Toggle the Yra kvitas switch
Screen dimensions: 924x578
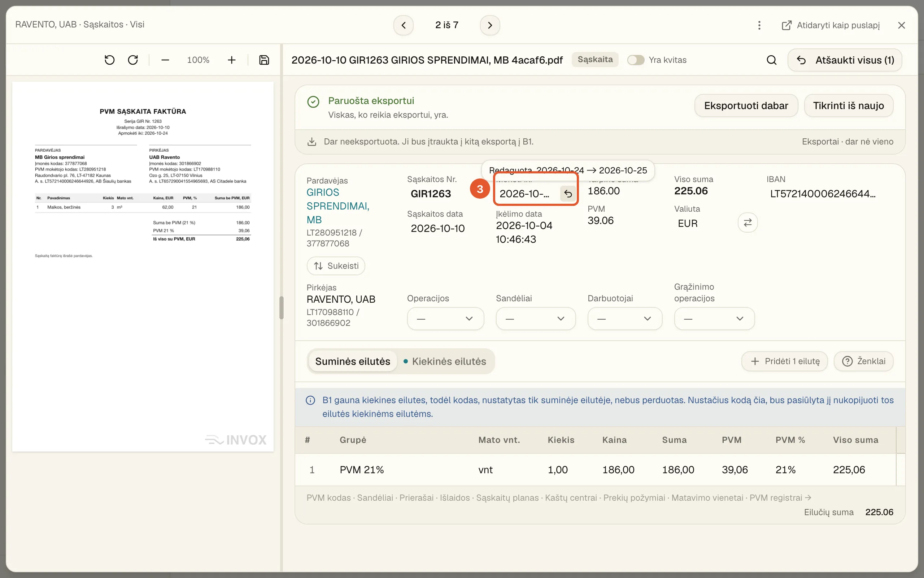(x=636, y=60)
